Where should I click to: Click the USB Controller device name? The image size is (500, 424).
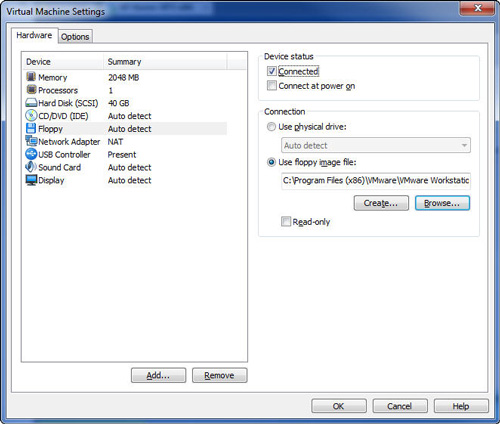(x=64, y=155)
